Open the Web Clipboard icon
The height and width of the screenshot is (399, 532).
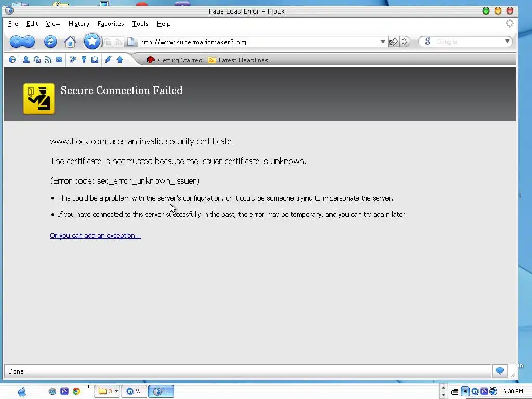coord(95,60)
